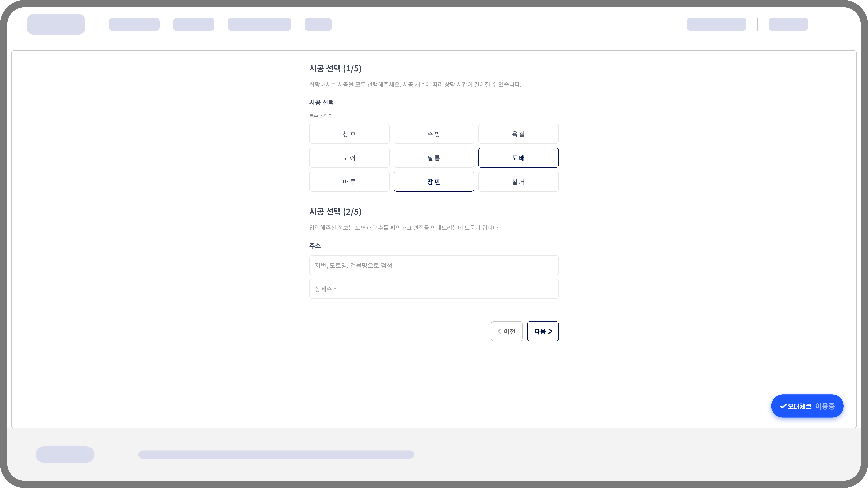The width and height of the screenshot is (868, 488).
Task: Select the 주방 construction option
Action: [x=434, y=134]
